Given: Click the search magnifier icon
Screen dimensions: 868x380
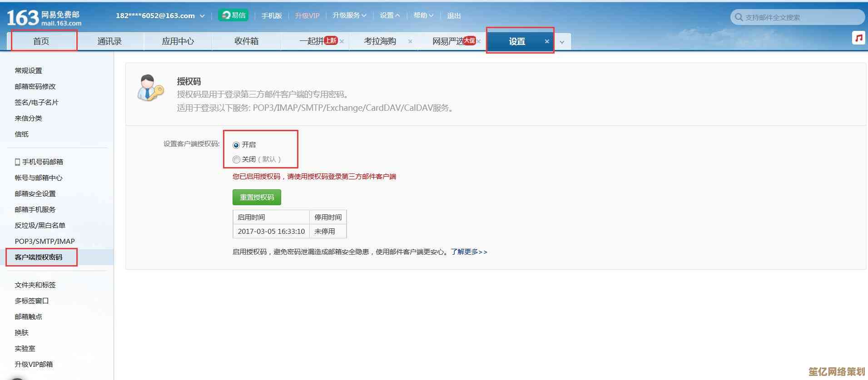Looking at the screenshot, I should pos(739,17).
